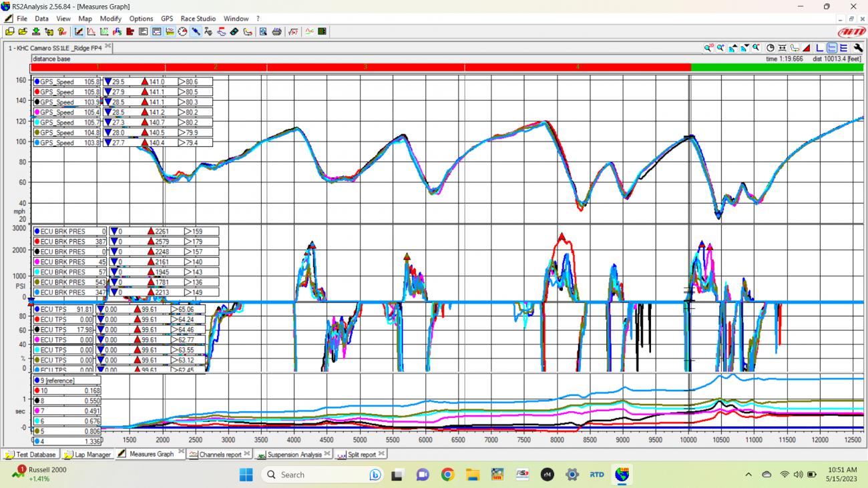Image resolution: width=868 pixels, height=488 pixels.
Task: Click the ECU BRK PRES row with maximum 2579
Action: coord(126,242)
